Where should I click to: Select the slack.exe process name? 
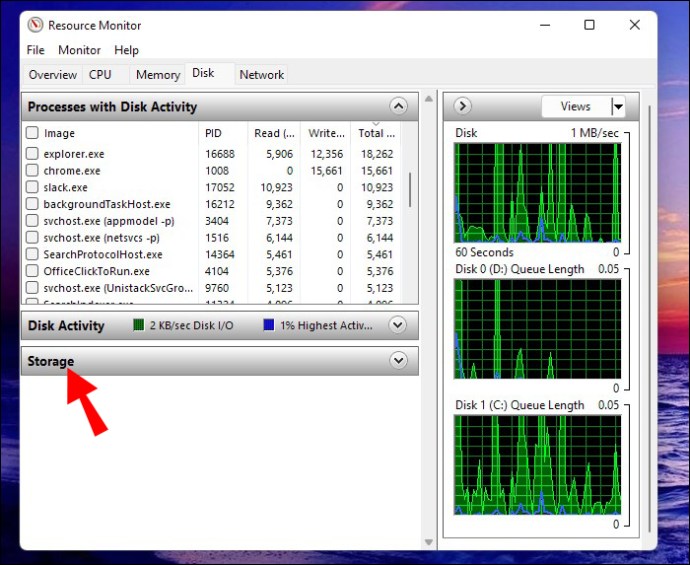click(x=66, y=187)
